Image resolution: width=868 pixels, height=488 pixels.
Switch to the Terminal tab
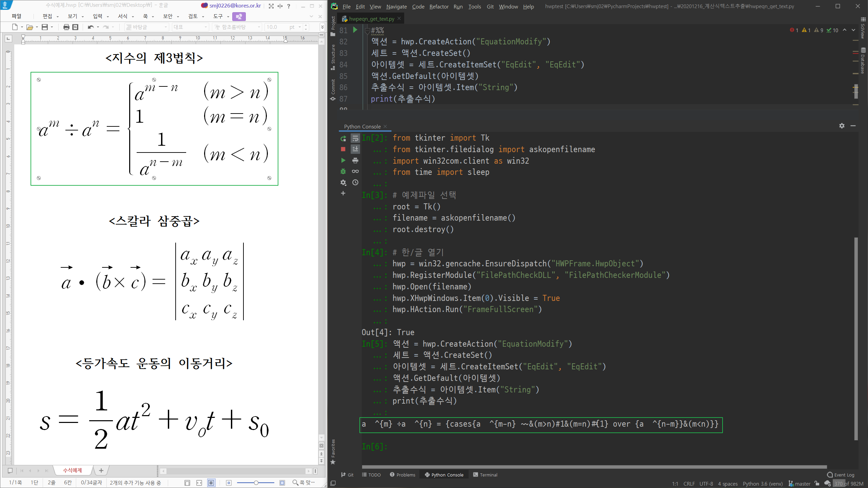click(x=485, y=475)
